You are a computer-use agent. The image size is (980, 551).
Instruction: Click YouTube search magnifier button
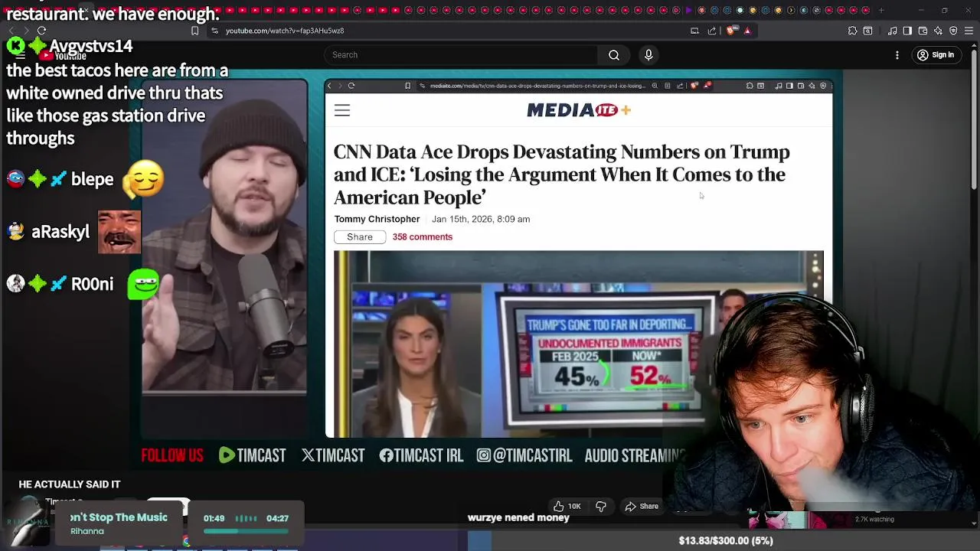pyautogui.click(x=613, y=55)
